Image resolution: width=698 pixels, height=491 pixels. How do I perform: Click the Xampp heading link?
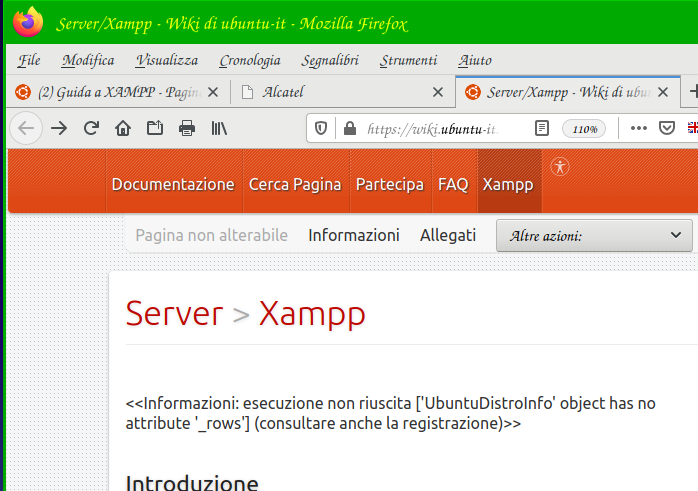click(312, 315)
